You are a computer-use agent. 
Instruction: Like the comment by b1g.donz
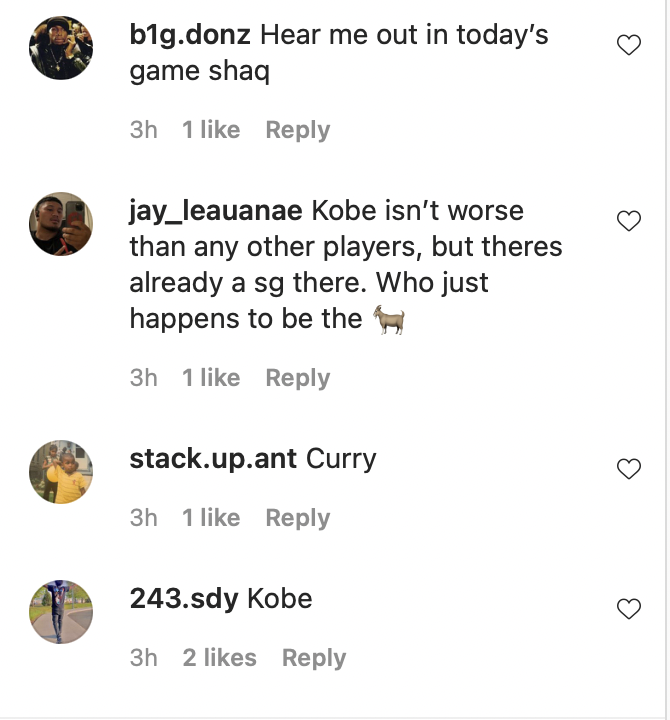pyautogui.click(x=628, y=45)
